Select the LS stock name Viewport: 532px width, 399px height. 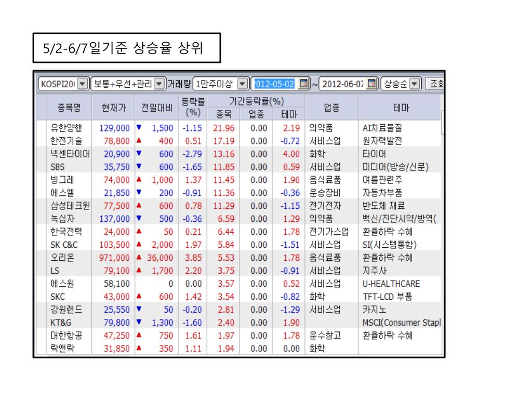pyautogui.click(x=55, y=271)
